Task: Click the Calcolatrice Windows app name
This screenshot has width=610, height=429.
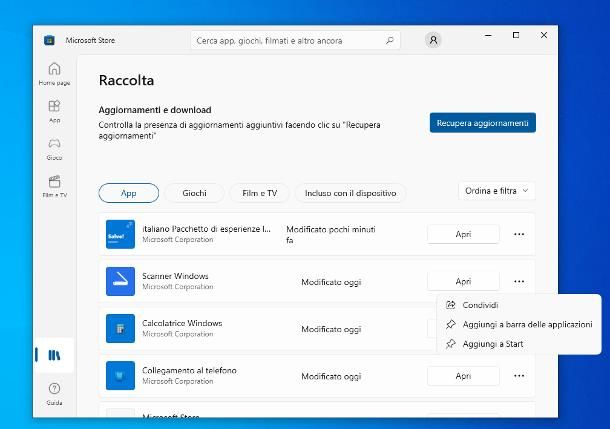Action: (x=182, y=323)
